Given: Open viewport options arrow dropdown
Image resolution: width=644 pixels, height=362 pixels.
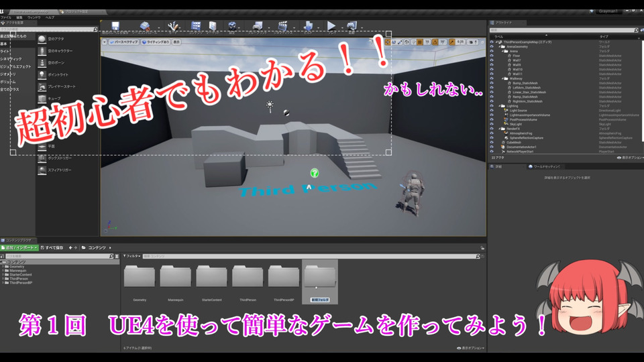Looking at the screenshot, I should click(x=105, y=42).
